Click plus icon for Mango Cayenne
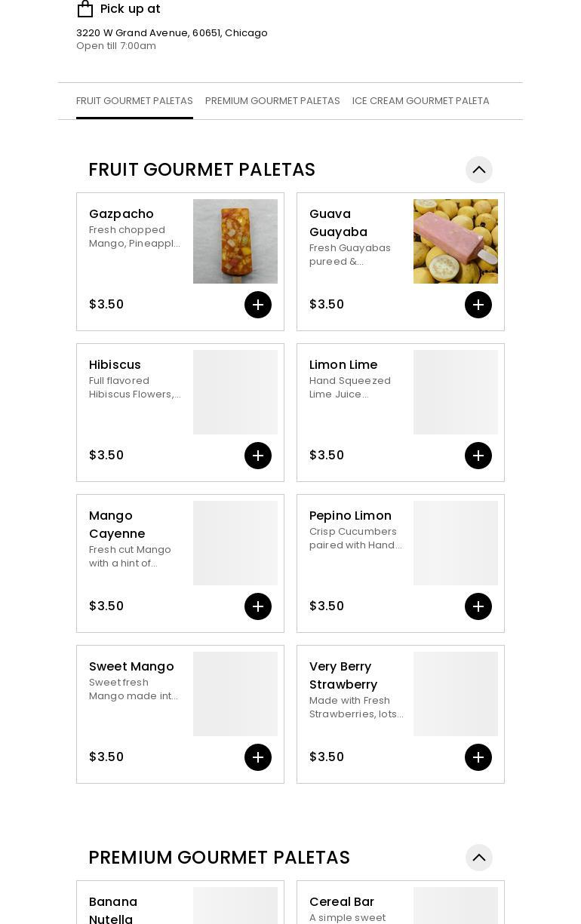581x924 pixels. (258, 606)
